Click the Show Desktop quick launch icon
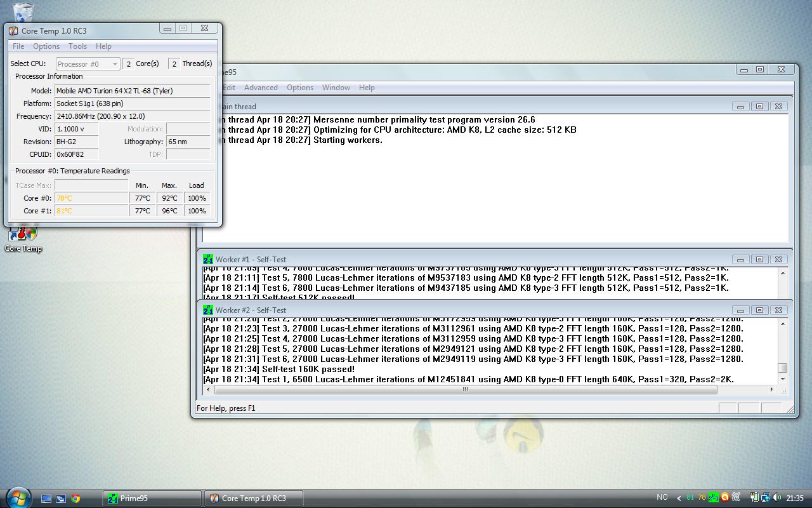Screen dimensions: 812x508 click(46, 498)
